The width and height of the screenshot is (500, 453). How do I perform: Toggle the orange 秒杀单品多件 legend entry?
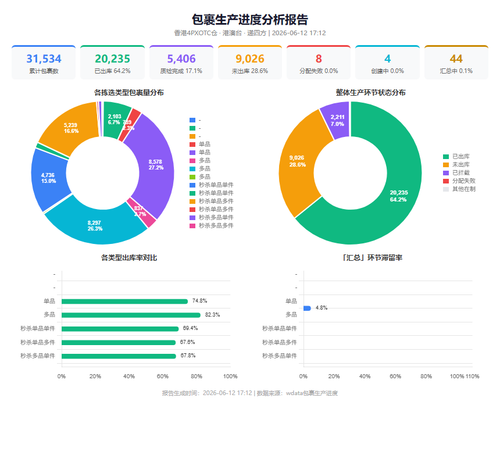[x=211, y=201]
